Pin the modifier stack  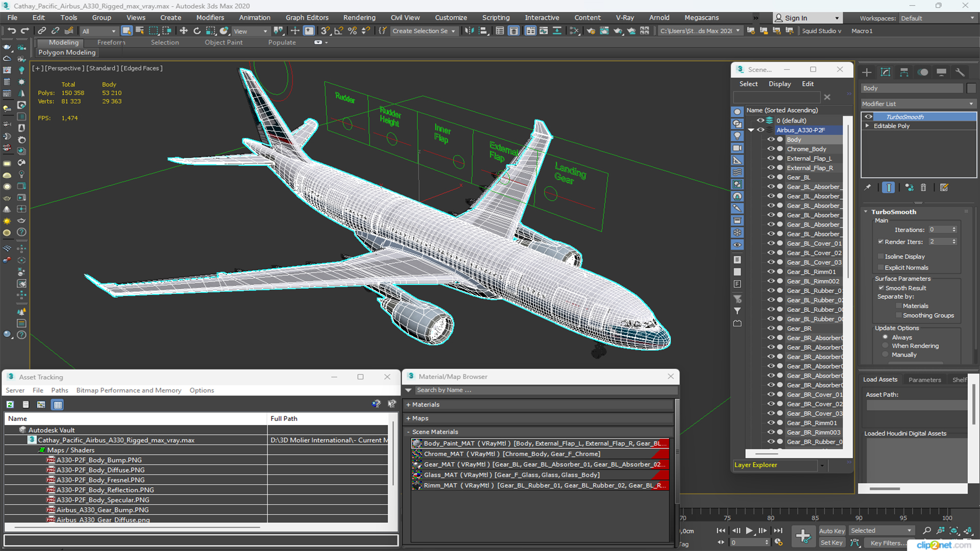868,188
